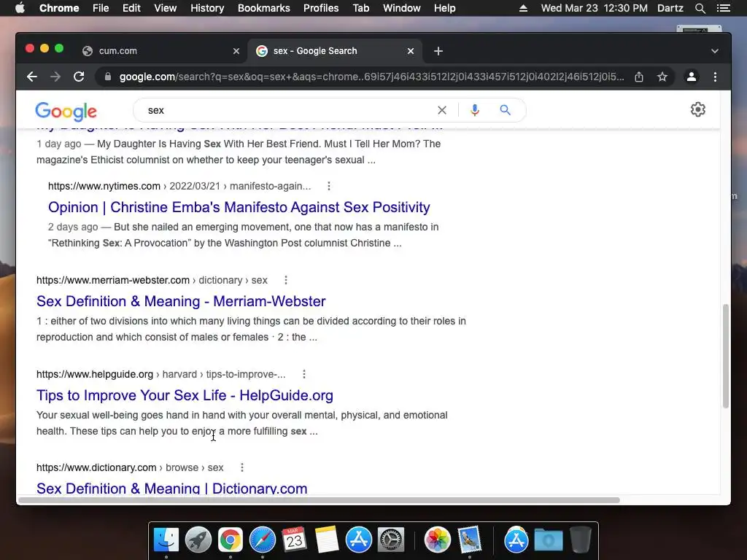
Task: Open more options for dictionary.com result
Action: pos(242,467)
